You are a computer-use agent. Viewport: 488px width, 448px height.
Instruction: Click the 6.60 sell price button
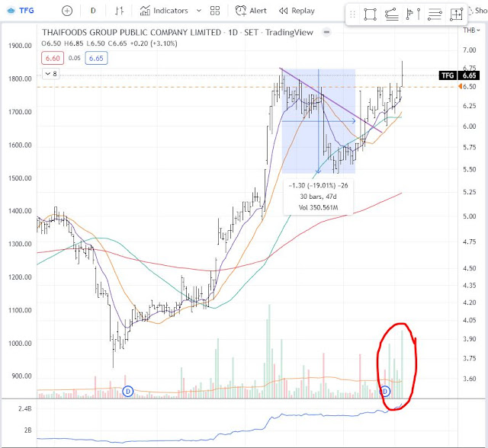[x=53, y=58]
